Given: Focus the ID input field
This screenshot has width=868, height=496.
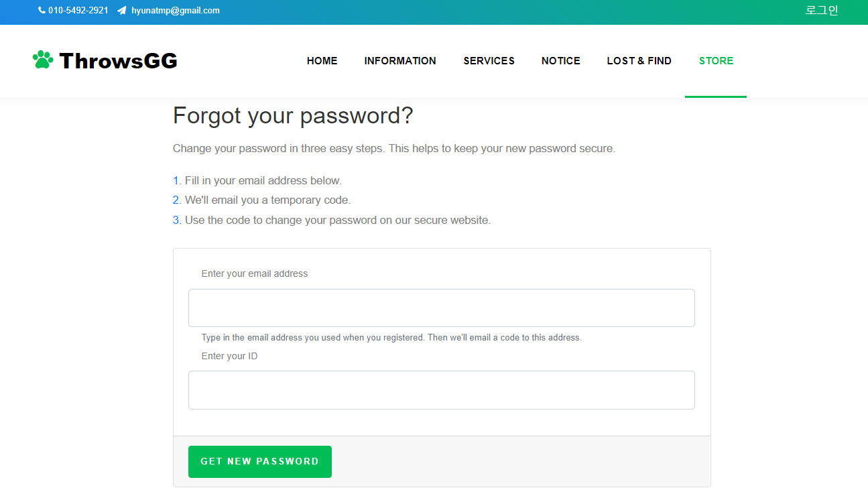Looking at the screenshot, I should pyautogui.click(x=442, y=390).
